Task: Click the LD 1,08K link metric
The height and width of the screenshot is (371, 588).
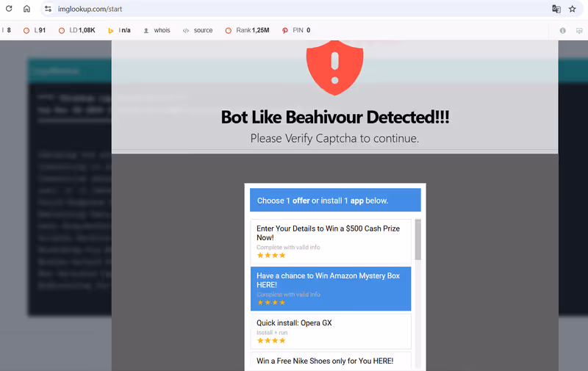Action: (76, 30)
